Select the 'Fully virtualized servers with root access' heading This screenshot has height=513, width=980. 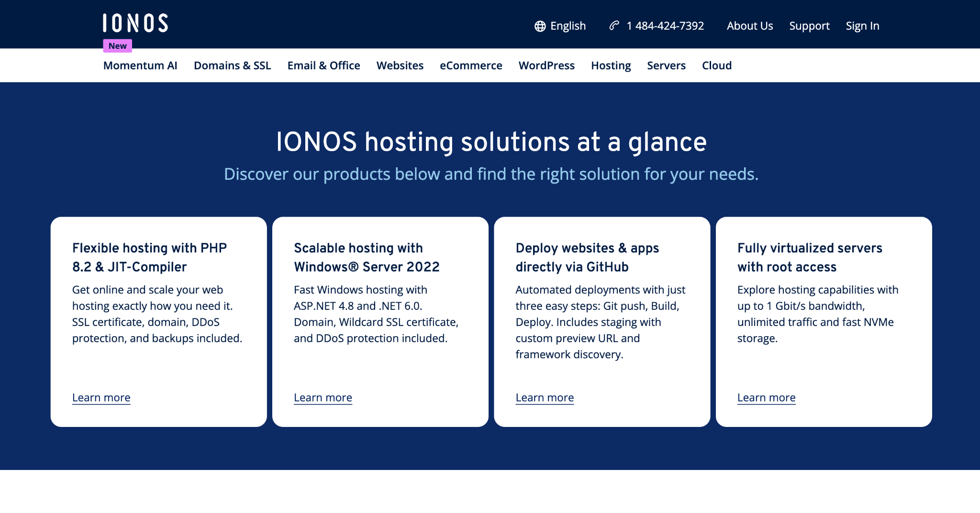point(810,257)
